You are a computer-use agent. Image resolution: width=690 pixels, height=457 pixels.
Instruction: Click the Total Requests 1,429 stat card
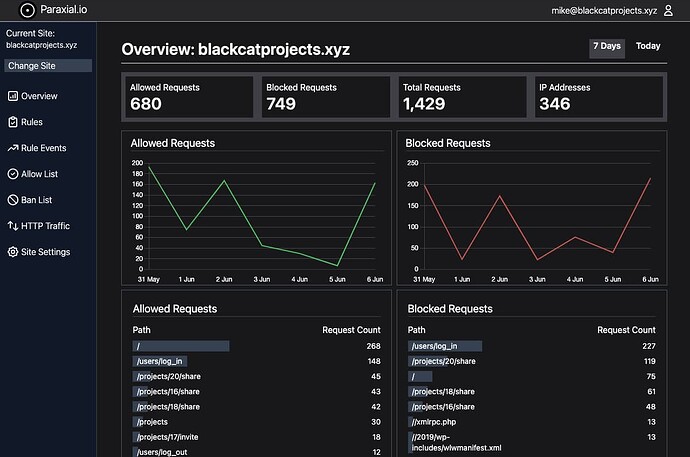click(x=462, y=97)
